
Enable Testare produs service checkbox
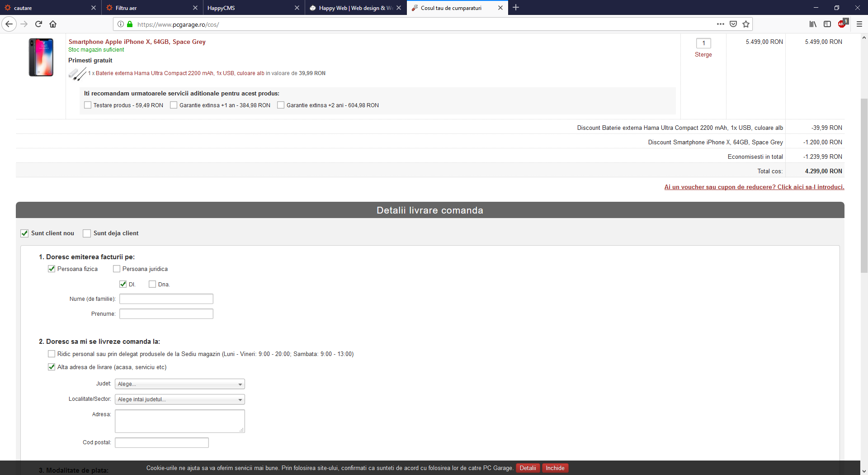(x=88, y=105)
